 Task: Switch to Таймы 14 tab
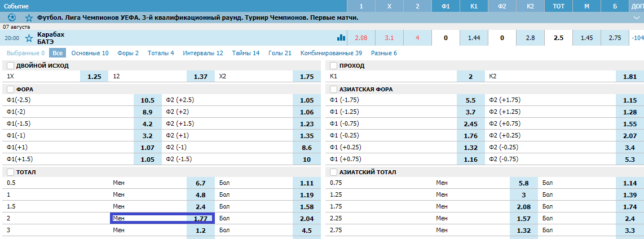[x=246, y=53]
